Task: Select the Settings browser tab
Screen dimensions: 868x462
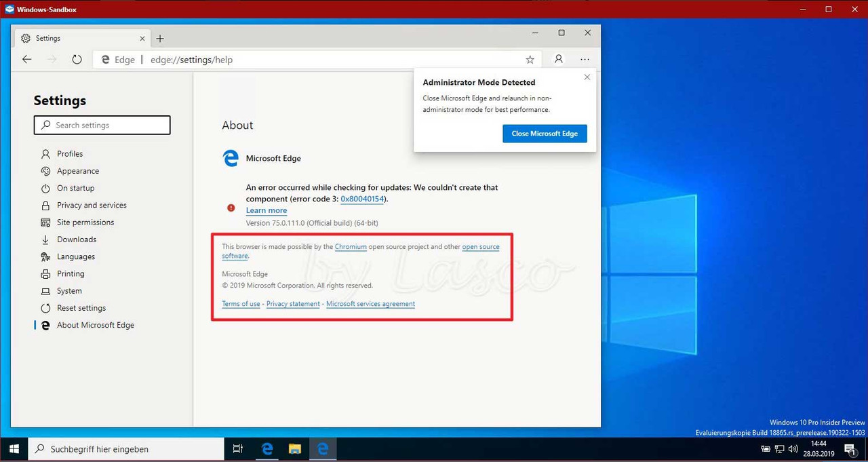Action: pyautogui.click(x=81, y=39)
